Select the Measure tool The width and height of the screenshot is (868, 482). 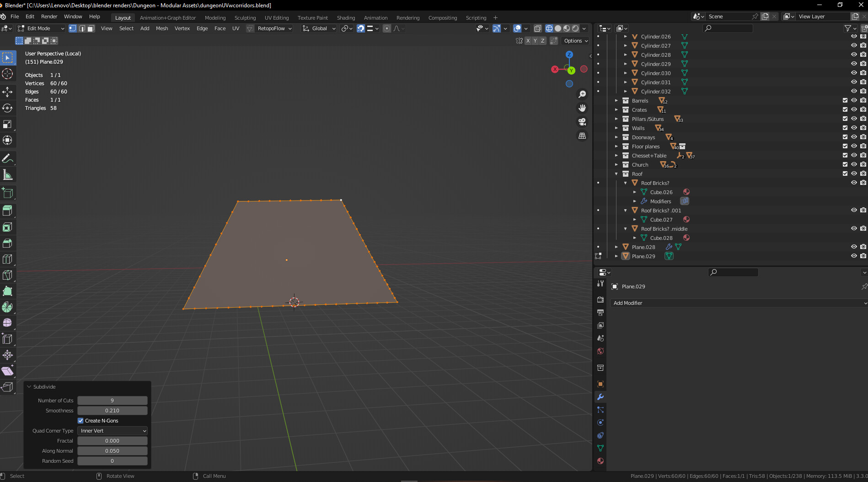7,174
